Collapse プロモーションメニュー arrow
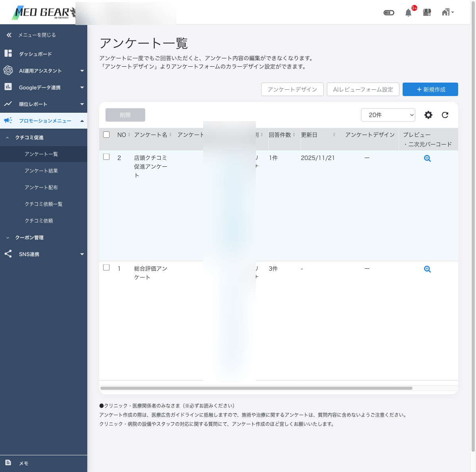 (82, 121)
